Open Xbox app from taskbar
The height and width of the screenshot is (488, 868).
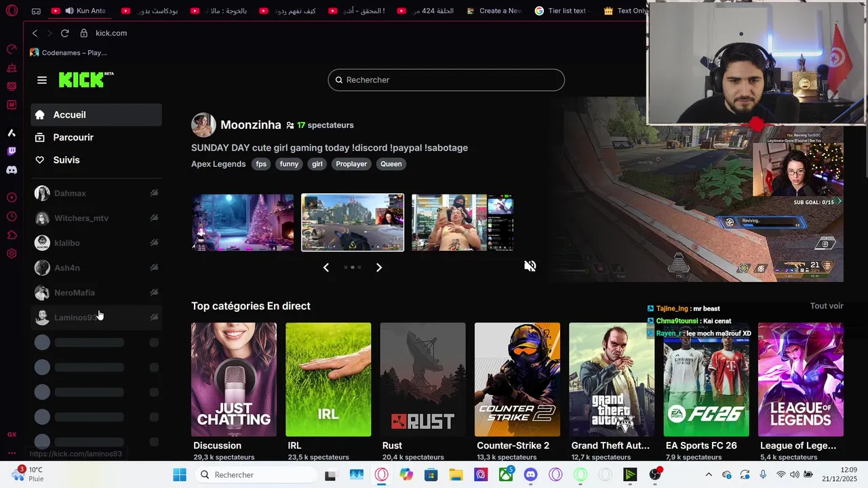point(506,475)
